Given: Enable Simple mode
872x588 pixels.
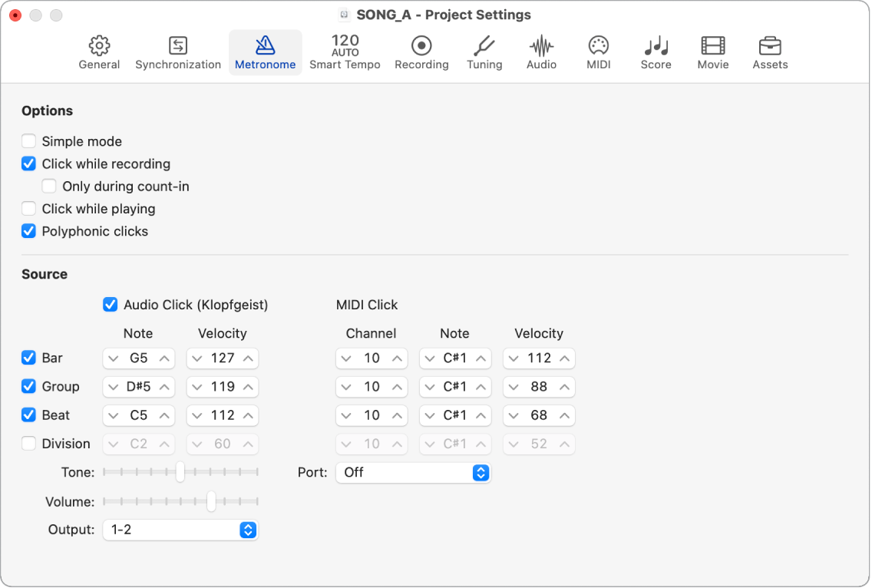Looking at the screenshot, I should coord(28,141).
